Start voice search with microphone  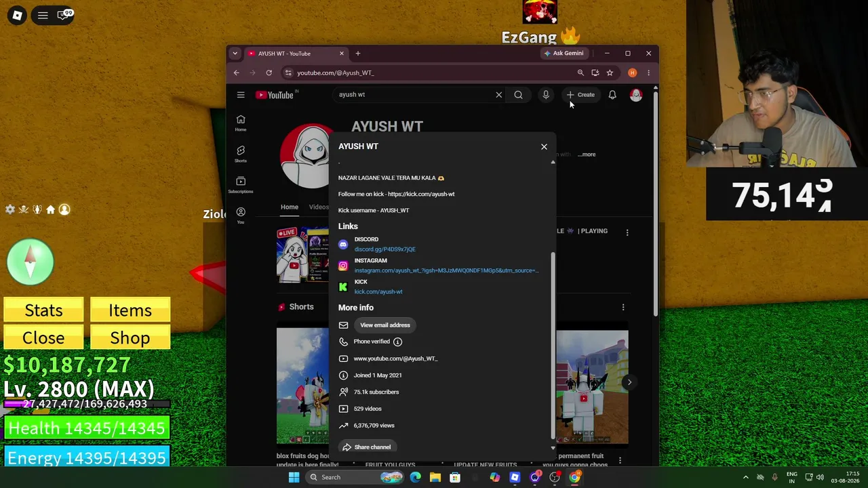pos(546,95)
